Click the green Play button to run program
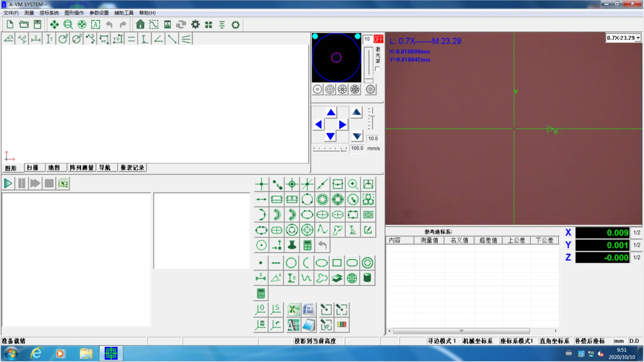The width and height of the screenshot is (644, 362). click(8, 184)
